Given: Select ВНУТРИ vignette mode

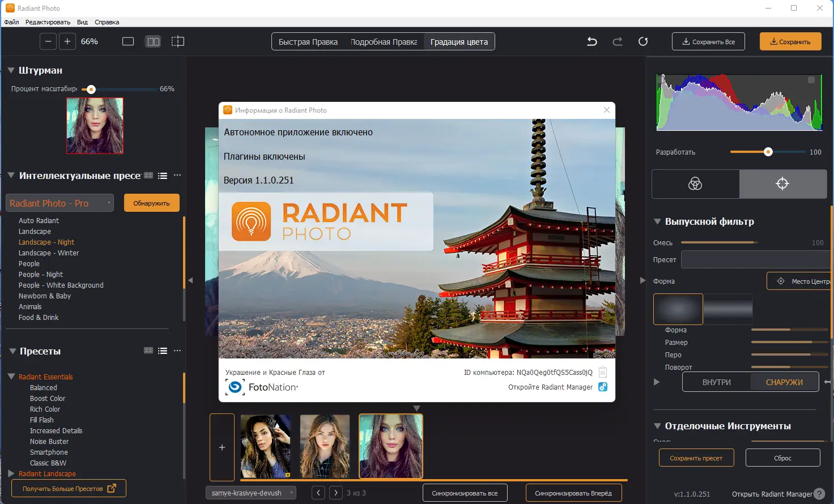Looking at the screenshot, I should [x=717, y=382].
